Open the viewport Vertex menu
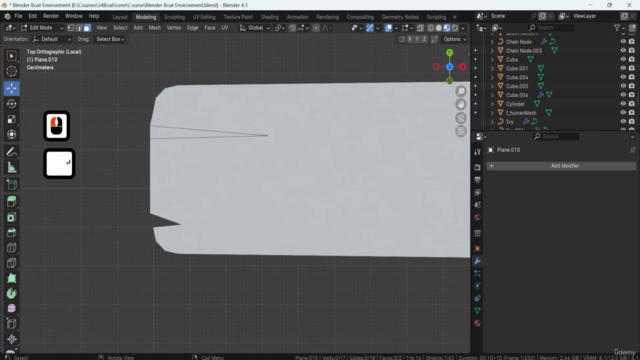The image size is (640, 360). coord(174,28)
